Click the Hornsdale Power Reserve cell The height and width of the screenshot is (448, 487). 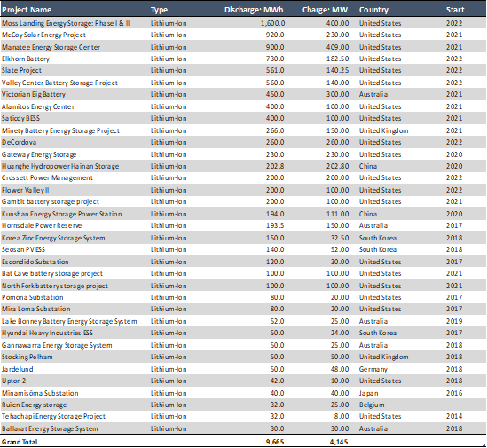(x=42, y=225)
